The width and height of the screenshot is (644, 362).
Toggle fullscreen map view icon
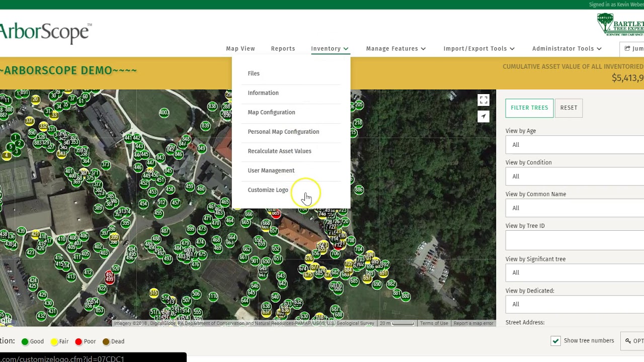point(484,101)
